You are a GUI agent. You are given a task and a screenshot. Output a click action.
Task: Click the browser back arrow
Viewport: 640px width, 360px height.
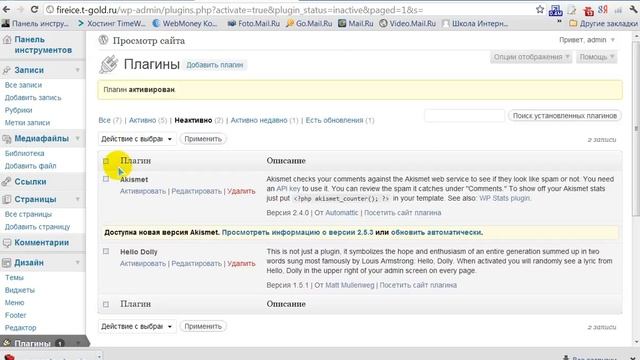pos(6,9)
